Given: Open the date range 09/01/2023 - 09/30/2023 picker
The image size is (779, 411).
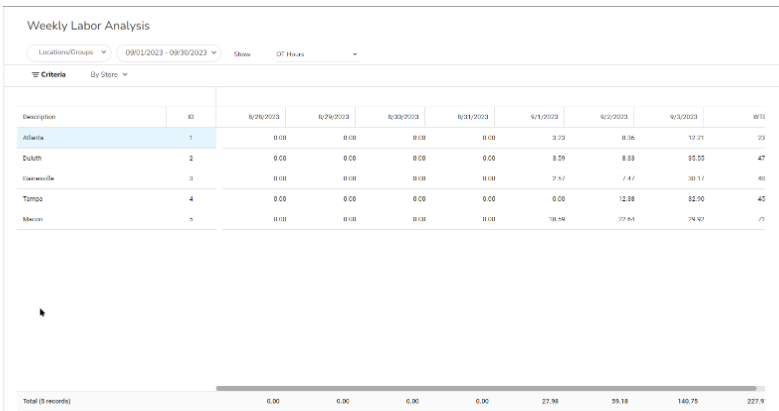Looking at the screenshot, I should [169, 53].
